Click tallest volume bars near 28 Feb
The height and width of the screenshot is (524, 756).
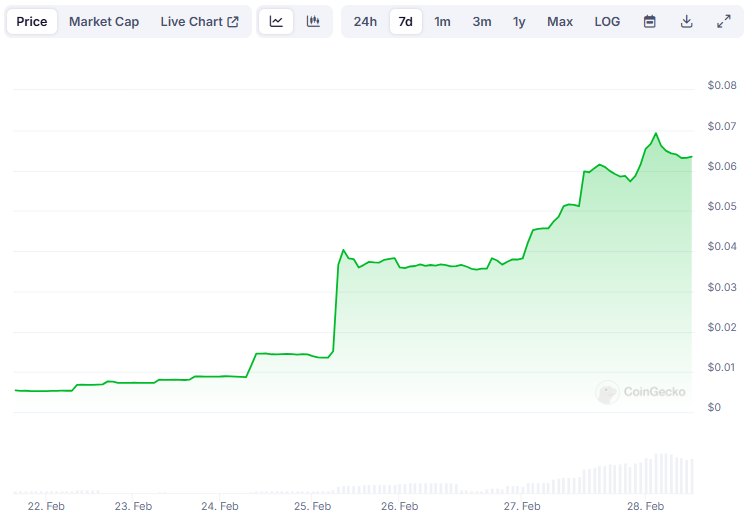point(663,474)
